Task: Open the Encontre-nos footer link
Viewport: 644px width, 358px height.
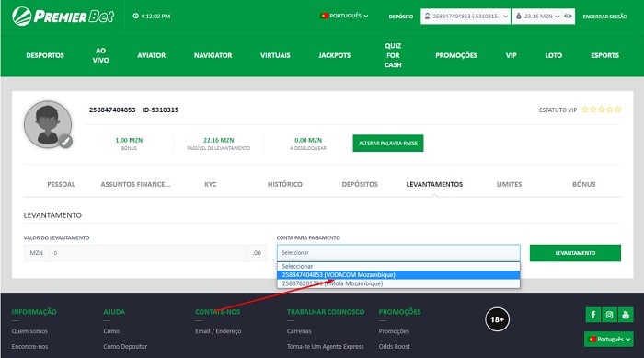Action: point(29,346)
